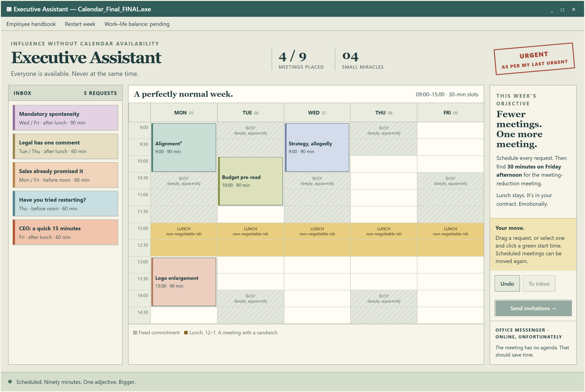Image resolution: width=585 pixels, height=392 pixels.
Task: Click the WED 07 column header
Action: point(317,113)
